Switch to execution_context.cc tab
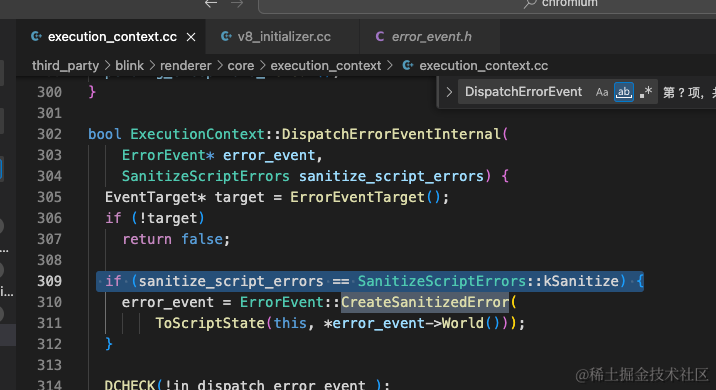716x390 pixels. point(112,37)
